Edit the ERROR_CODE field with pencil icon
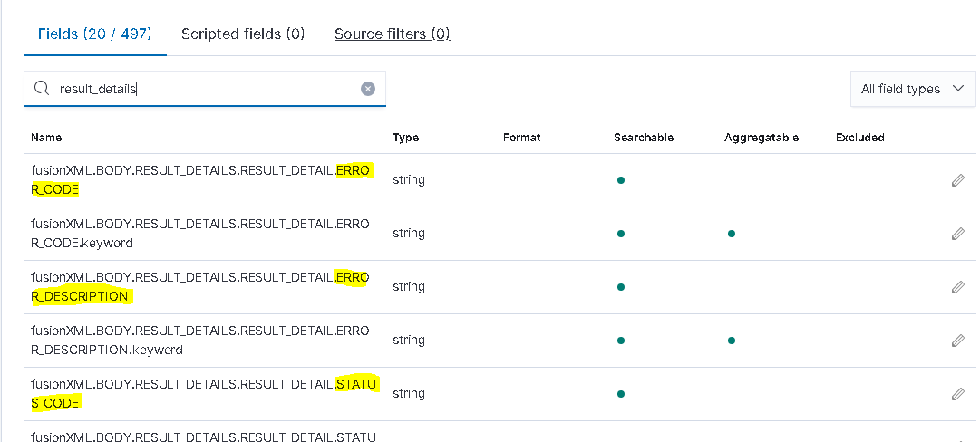This screenshot has height=442, width=980. coord(957,180)
